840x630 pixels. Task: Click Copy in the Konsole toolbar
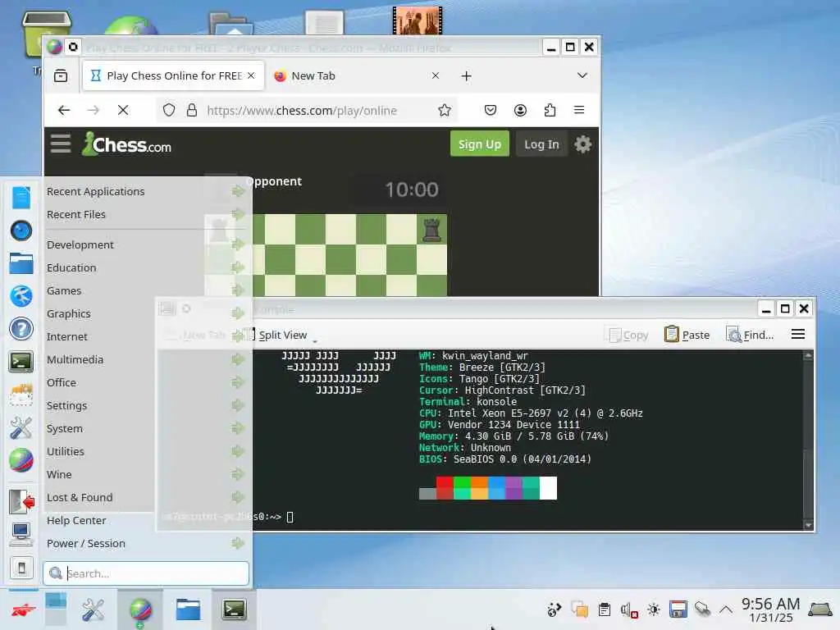point(629,335)
